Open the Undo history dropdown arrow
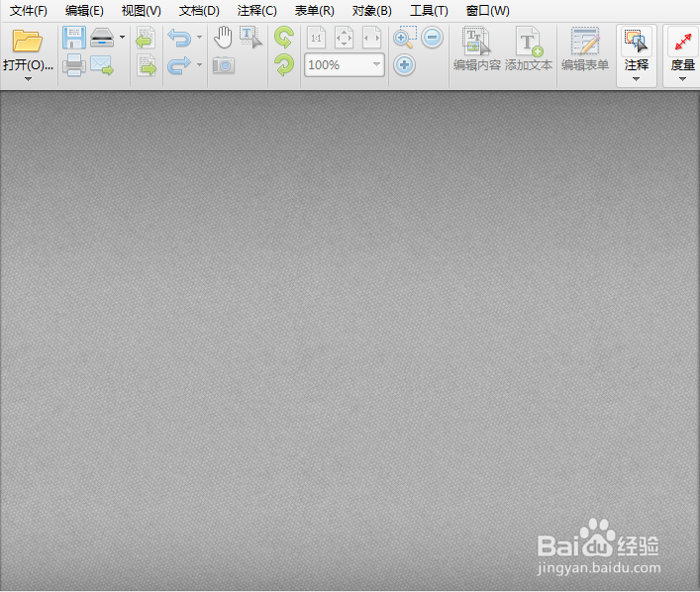 tap(200, 38)
